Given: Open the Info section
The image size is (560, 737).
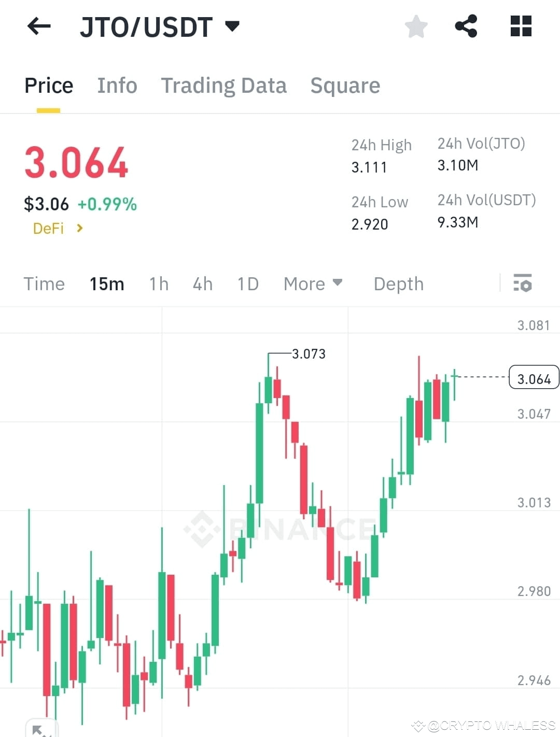Looking at the screenshot, I should point(117,86).
